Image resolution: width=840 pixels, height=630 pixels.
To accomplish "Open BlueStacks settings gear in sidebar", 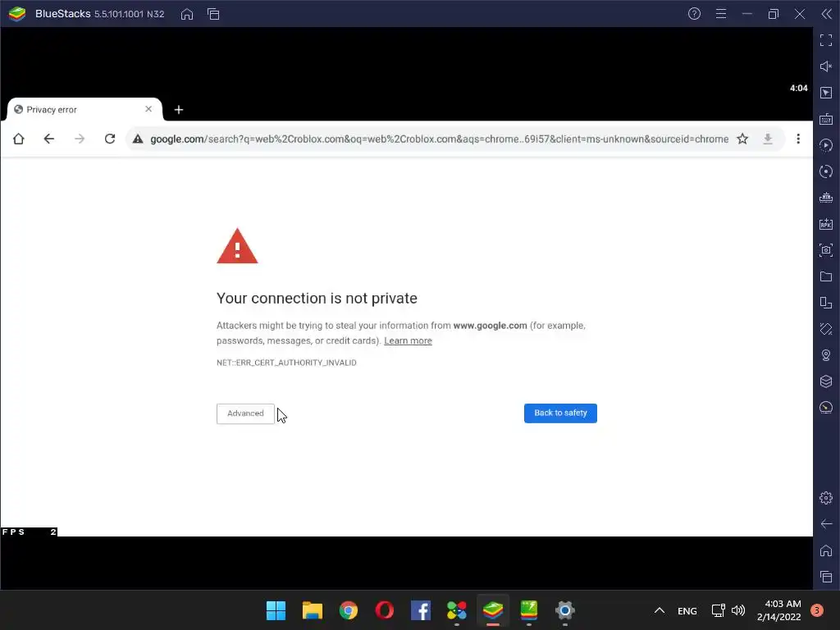I will click(x=826, y=498).
